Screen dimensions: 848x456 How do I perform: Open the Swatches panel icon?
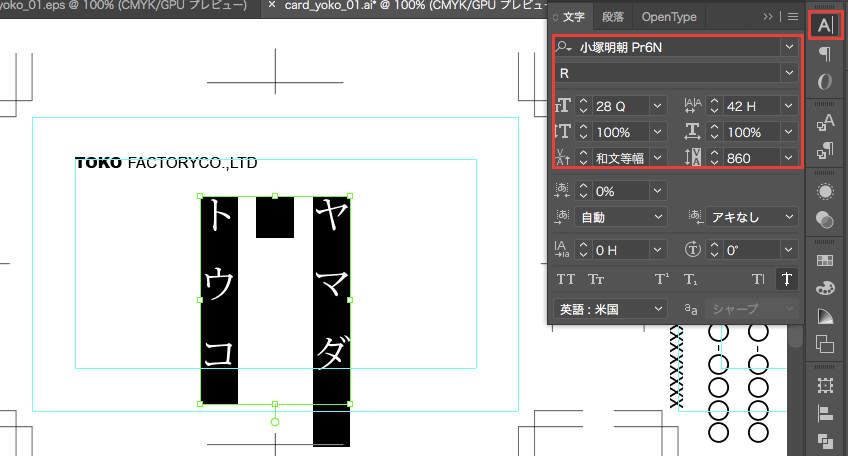(825, 261)
